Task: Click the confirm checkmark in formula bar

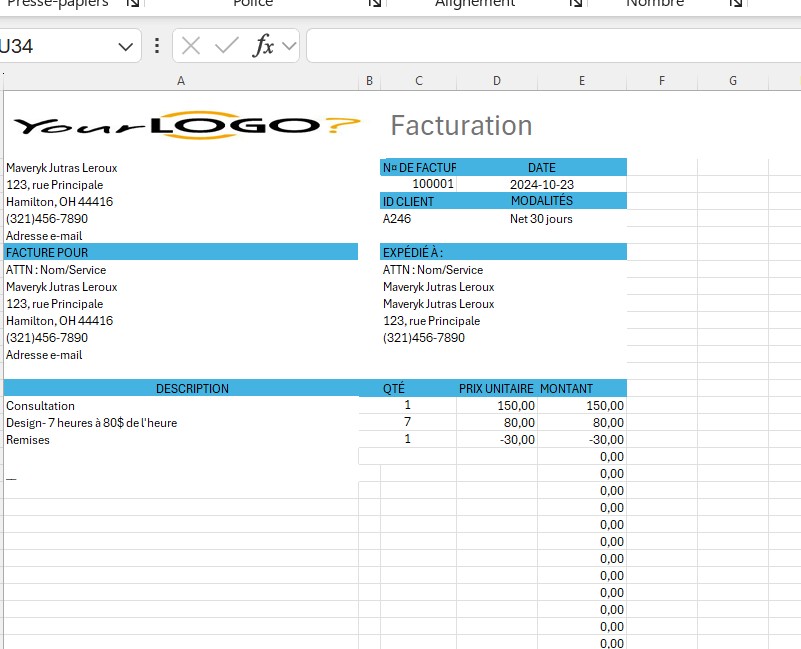Action: (227, 46)
